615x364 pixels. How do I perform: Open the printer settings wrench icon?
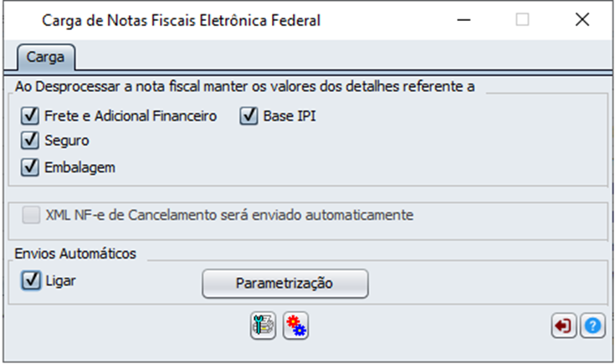pos(264,326)
